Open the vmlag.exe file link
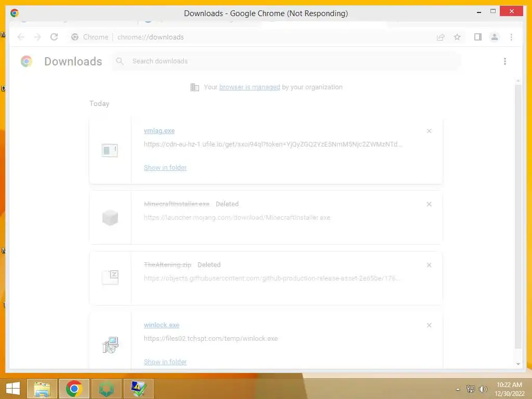Screen dimensions: 532x399 click(x=159, y=130)
